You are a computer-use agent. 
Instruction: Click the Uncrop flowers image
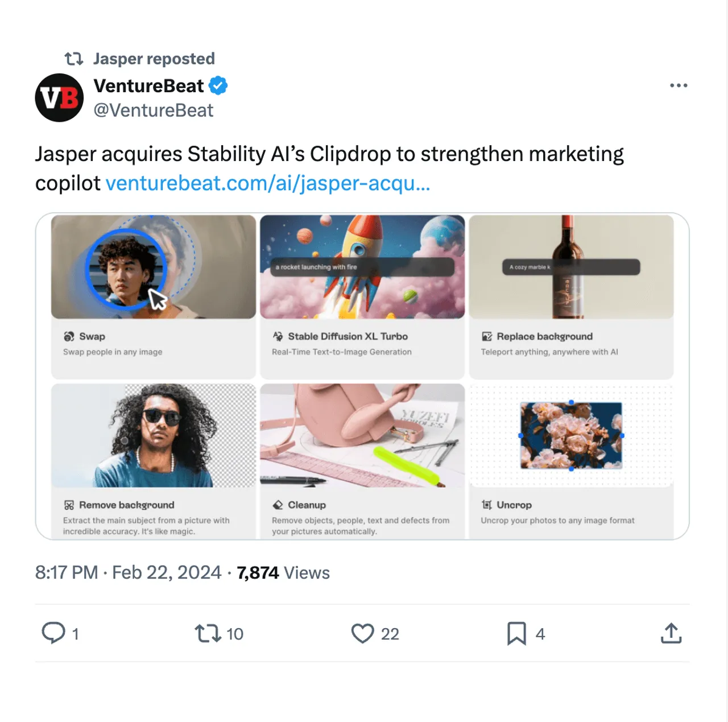click(571, 435)
